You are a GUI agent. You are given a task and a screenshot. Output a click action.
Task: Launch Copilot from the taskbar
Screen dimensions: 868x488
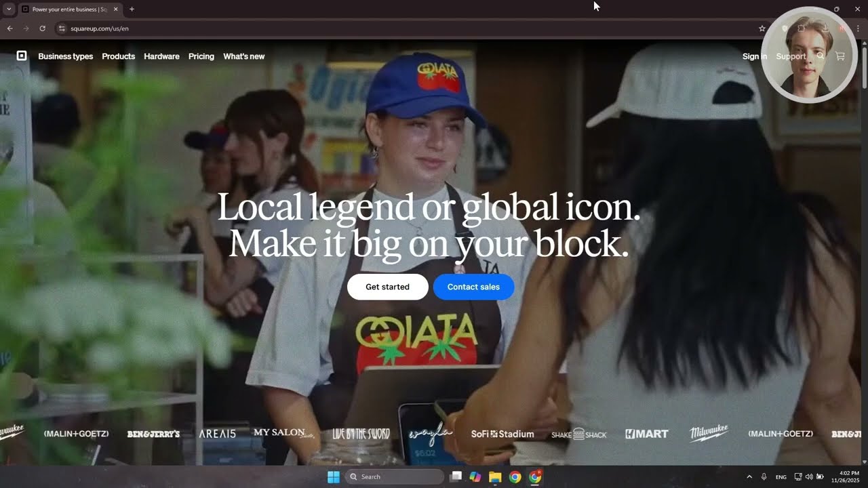pos(475,476)
